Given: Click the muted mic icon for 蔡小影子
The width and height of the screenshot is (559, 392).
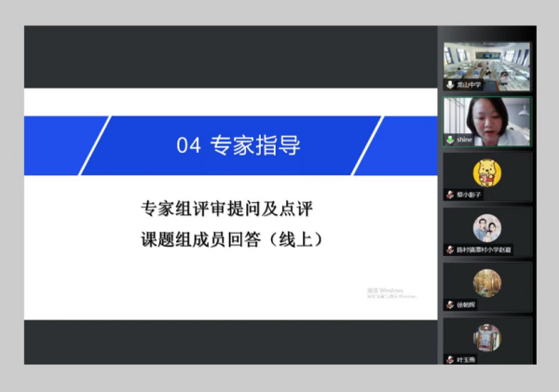Looking at the screenshot, I should tap(450, 195).
